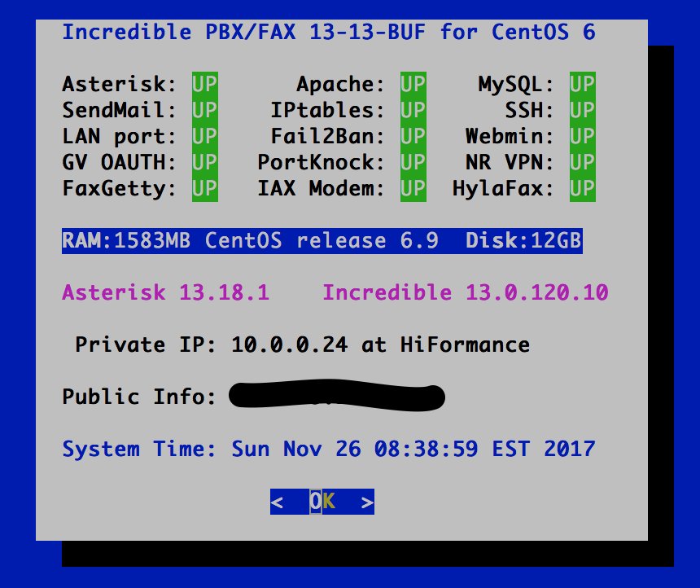Click the System Time line
Screen dimensions: 700x588
pyautogui.click(x=329, y=449)
